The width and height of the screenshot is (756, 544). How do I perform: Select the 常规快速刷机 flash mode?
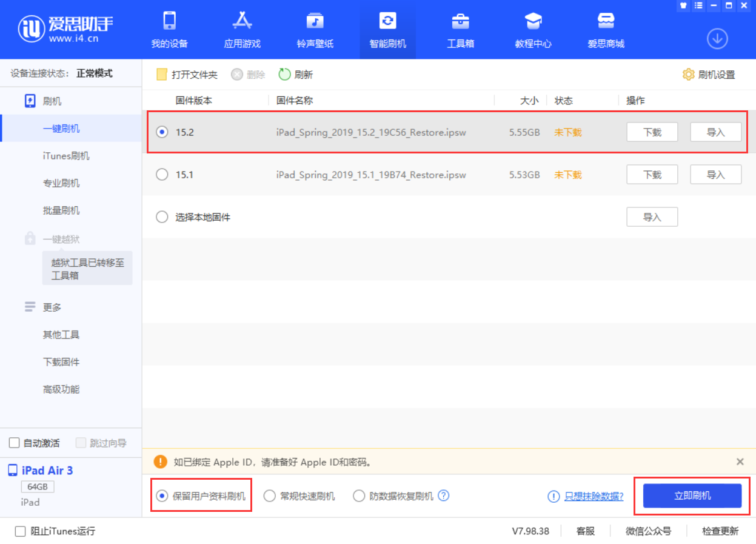[269, 495]
